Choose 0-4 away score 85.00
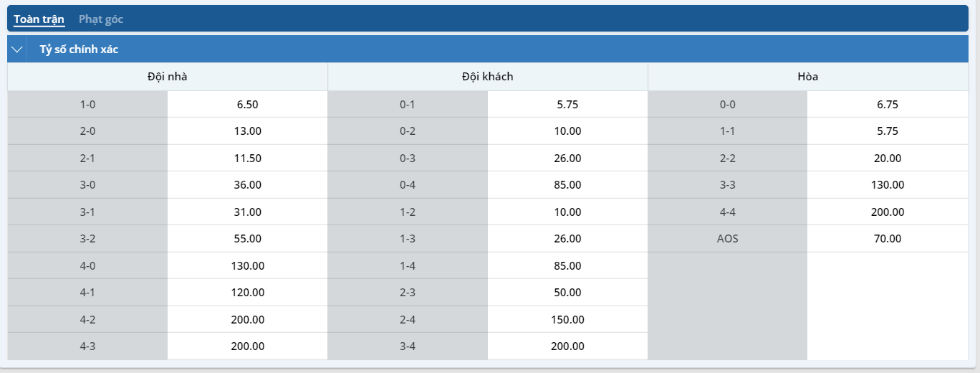Viewport: 980px width, 373px height. coord(567,185)
